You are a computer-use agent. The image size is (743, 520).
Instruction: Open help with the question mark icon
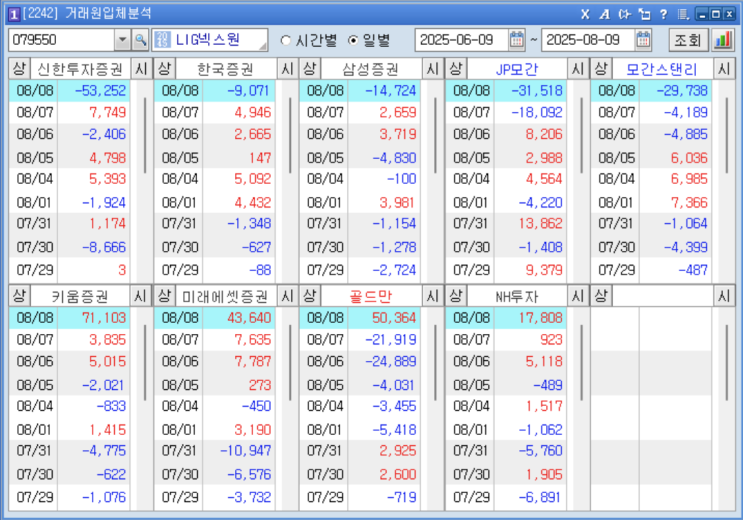[x=663, y=14]
